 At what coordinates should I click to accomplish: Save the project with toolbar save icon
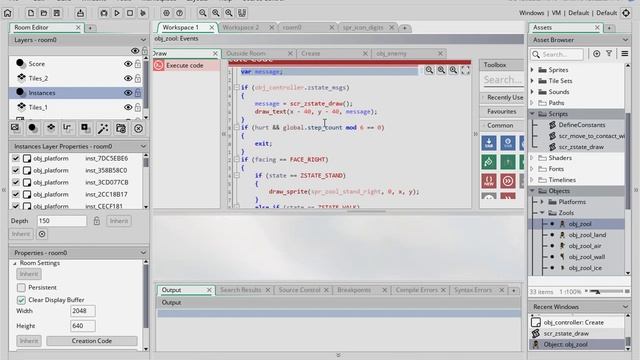[57, 13]
